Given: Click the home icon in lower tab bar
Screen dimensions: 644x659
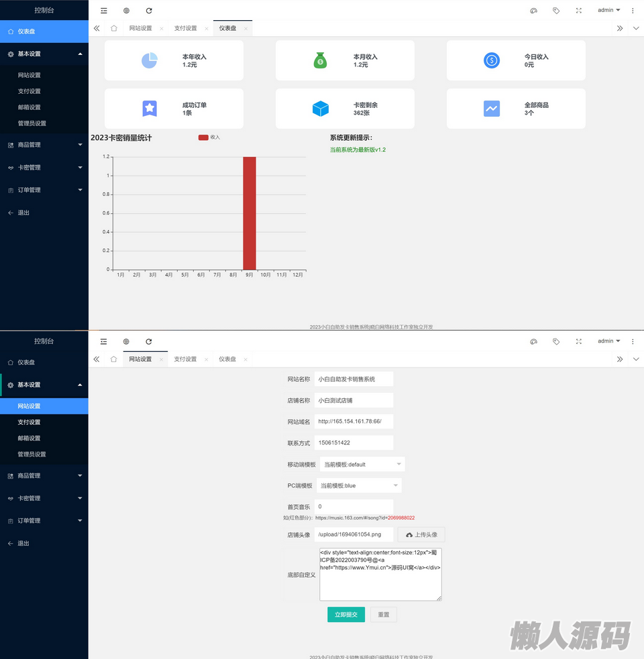Looking at the screenshot, I should click(x=113, y=359).
